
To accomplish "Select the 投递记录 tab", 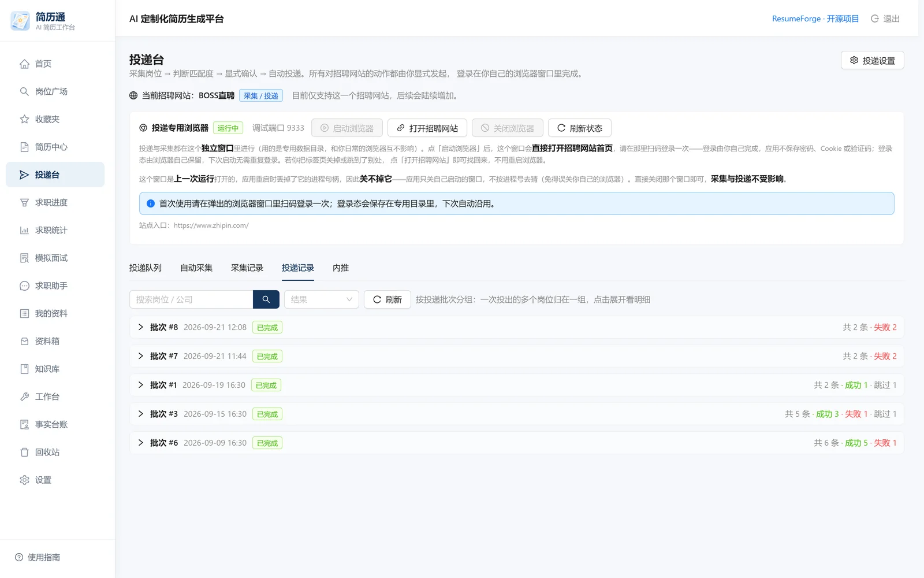I will coord(298,268).
